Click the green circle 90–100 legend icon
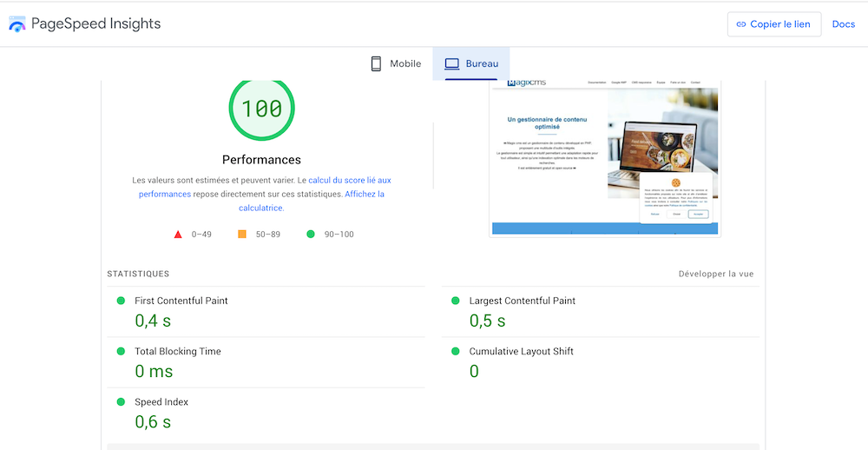This screenshot has width=868, height=450. tap(311, 235)
